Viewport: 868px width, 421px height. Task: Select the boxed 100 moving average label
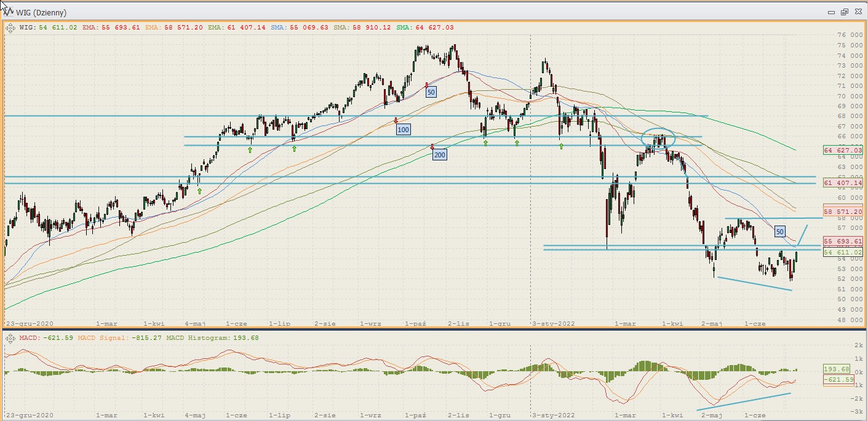(403, 130)
